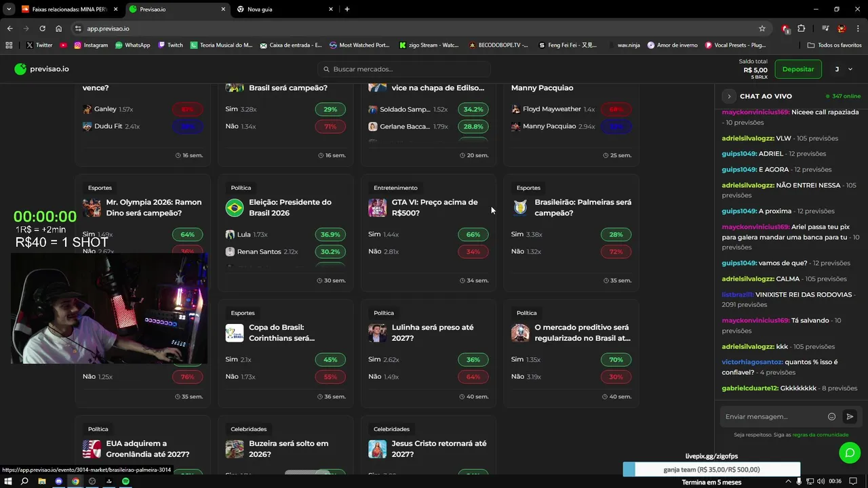The width and height of the screenshot is (868, 488).
Task: Open the WhatsApp bookmark
Action: pos(132,45)
